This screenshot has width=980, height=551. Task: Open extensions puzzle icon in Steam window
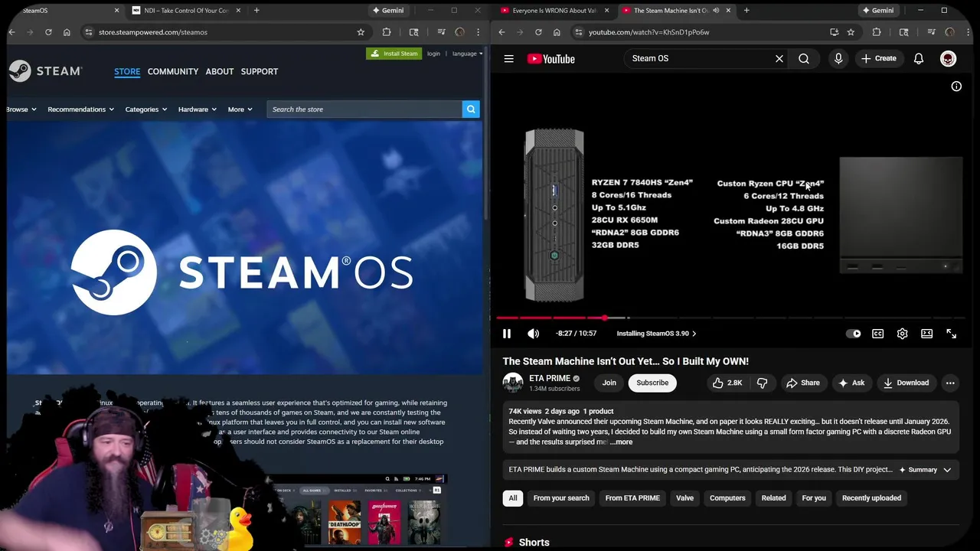point(386,32)
